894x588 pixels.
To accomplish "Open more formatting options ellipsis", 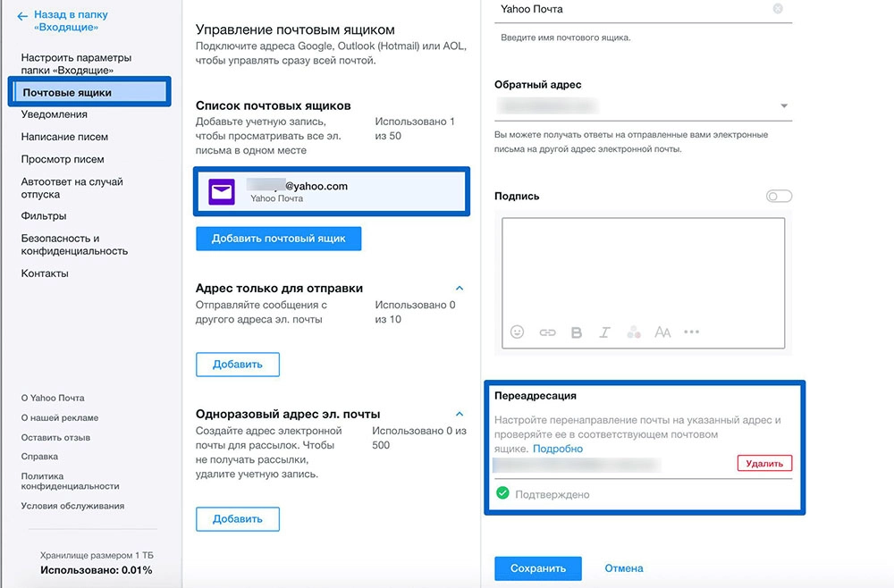I will point(692,332).
